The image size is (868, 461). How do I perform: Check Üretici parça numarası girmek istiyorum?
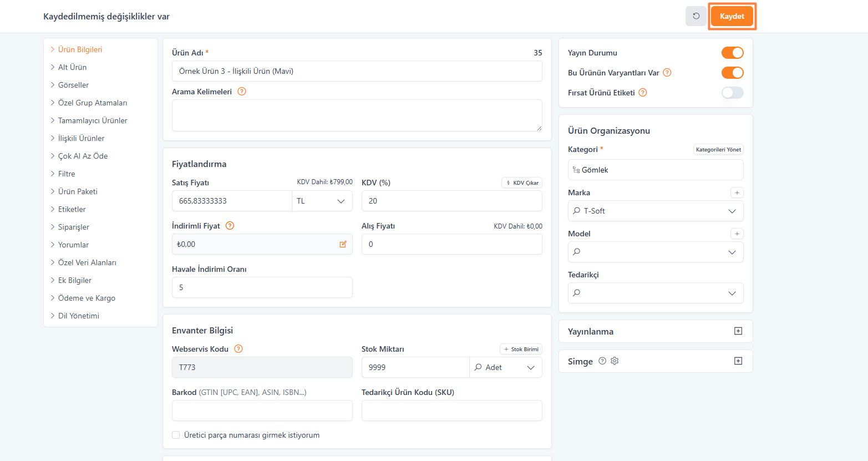[176, 435]
